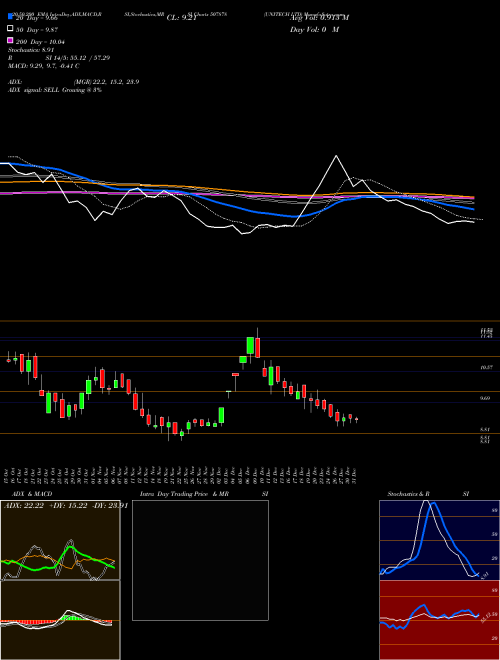The image size is (500, 660).
Task: Click the 'Stochastics & R' panel title
Action: click(x=408, y=494)
